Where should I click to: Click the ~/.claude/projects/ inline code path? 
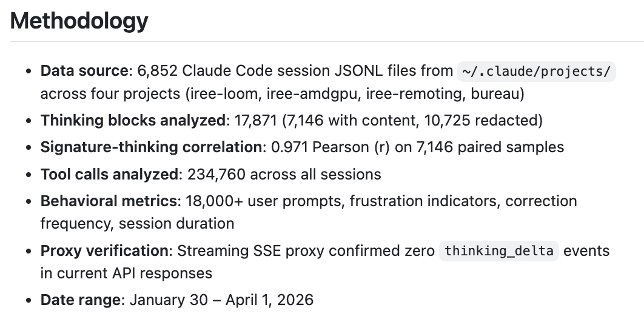(536, 71)
